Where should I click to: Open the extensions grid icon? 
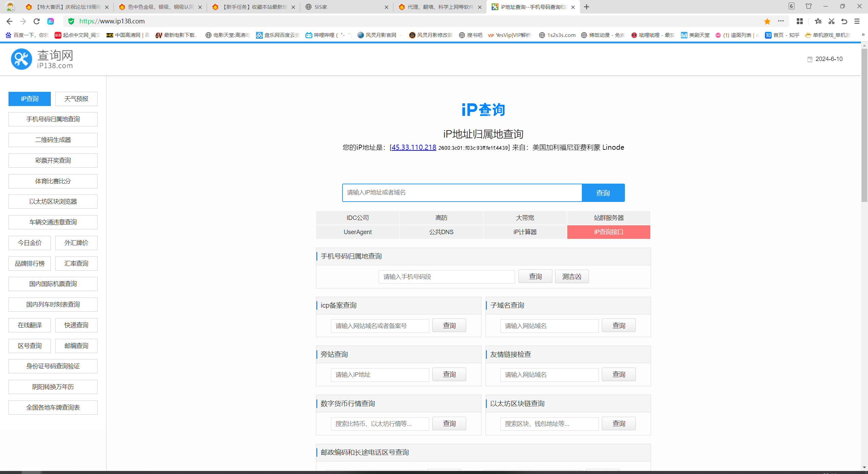800,21
